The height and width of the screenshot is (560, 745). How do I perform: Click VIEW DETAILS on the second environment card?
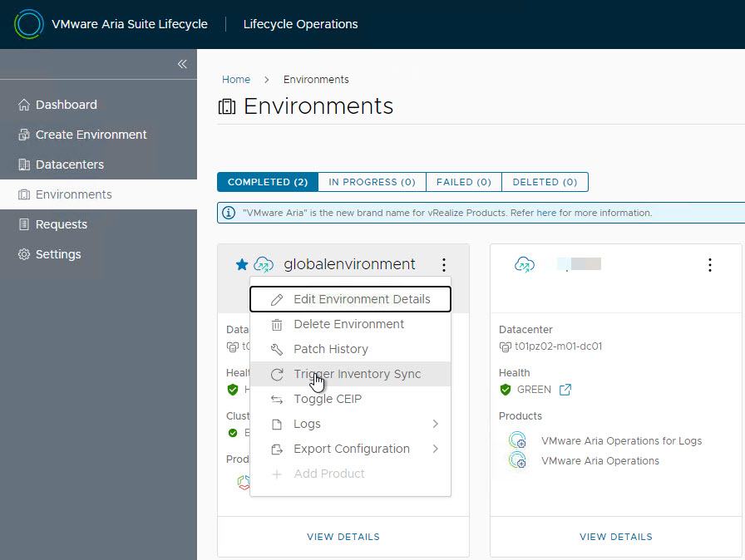[x=615, y=537]
